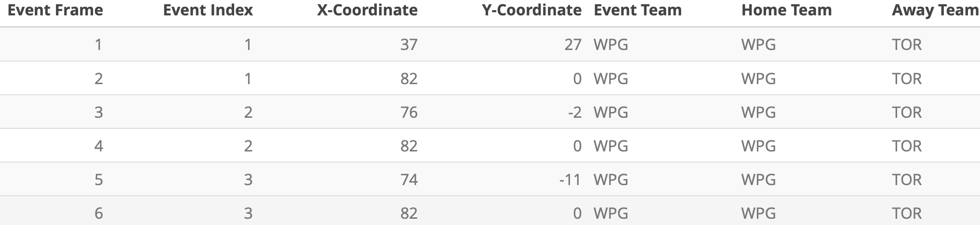Click the Event Index column header
Screen dimensions: 980x225
[208, 11]
